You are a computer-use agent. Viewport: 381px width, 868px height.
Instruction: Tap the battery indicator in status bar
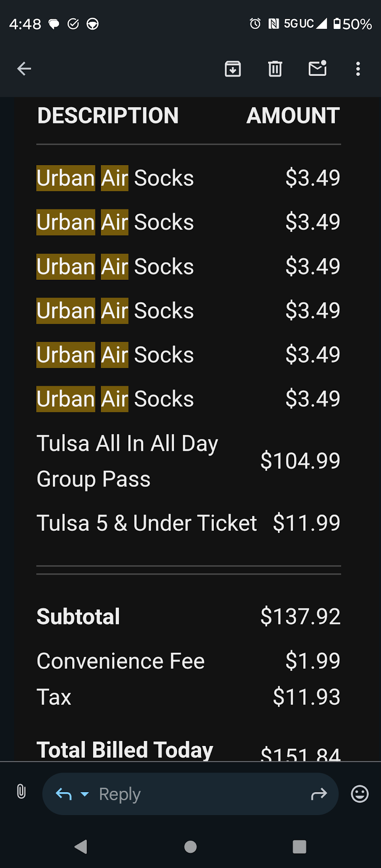pyautogui.click(x=353, y=24)
